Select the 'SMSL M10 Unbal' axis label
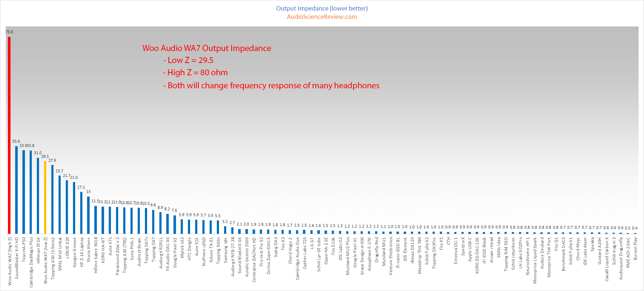Viewport: 644px width, 291px height. tap(60, 254)
